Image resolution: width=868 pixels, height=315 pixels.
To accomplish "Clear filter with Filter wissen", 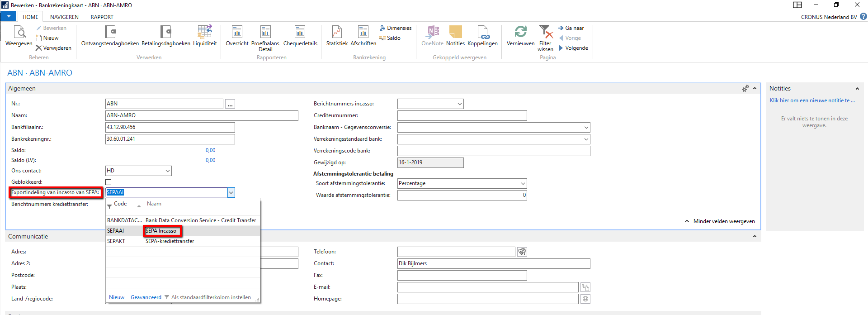I will tap(545, 38).
